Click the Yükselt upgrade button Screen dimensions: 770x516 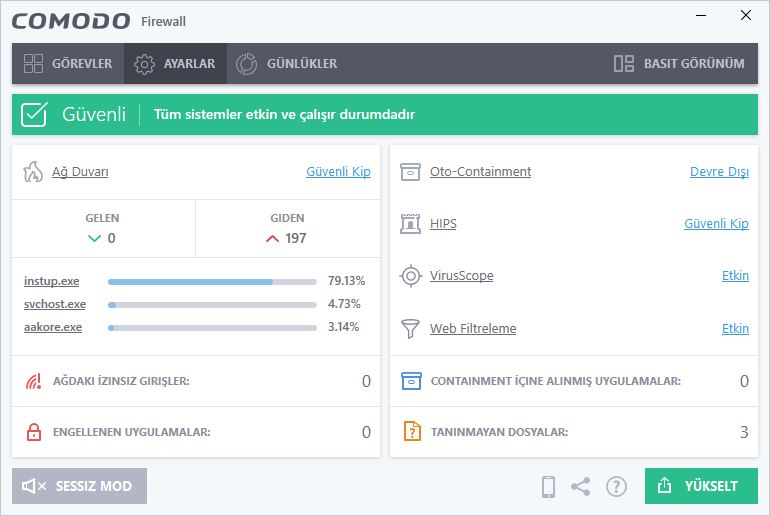click(x=701, y=486)
